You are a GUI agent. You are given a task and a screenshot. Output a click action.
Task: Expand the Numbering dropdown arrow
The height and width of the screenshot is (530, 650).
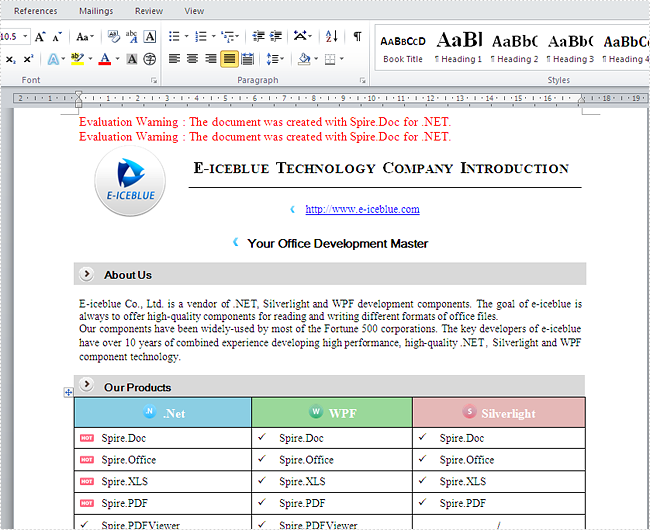[213, 36]
